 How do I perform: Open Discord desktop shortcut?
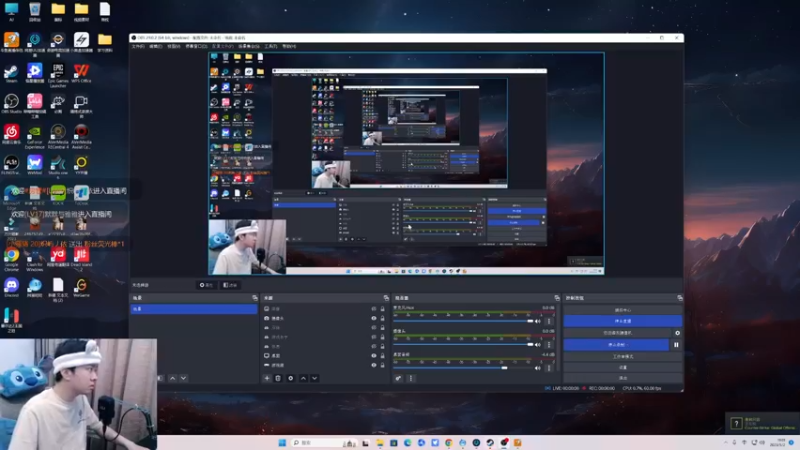(11, 288)
